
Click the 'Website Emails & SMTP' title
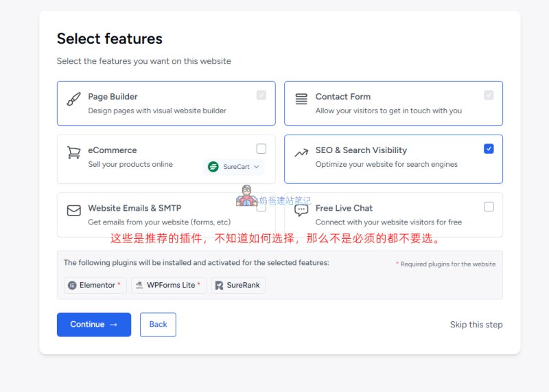pos(135,208)
